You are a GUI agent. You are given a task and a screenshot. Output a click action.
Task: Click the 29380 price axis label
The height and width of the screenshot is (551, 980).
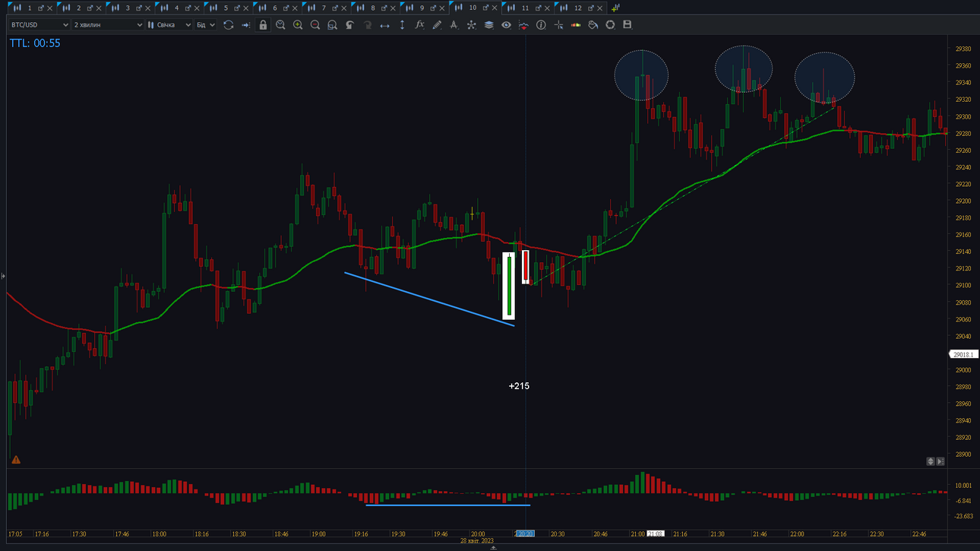pyautogui.click(x=963, y=49)
